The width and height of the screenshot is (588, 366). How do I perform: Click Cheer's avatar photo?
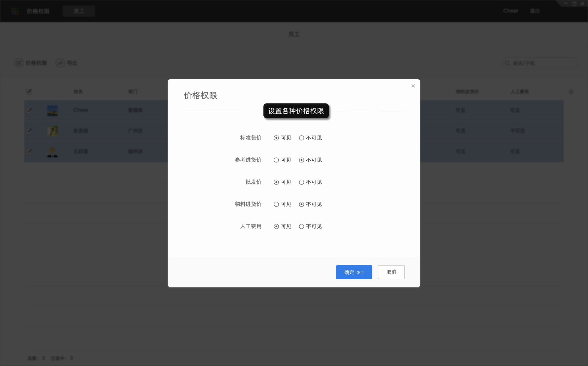52,111
